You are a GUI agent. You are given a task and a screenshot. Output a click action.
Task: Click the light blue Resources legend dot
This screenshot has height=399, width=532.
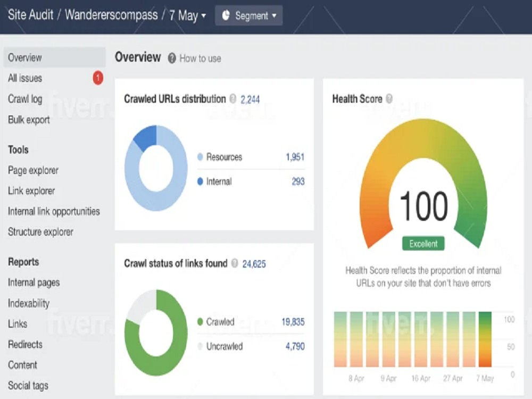(200, 157)
